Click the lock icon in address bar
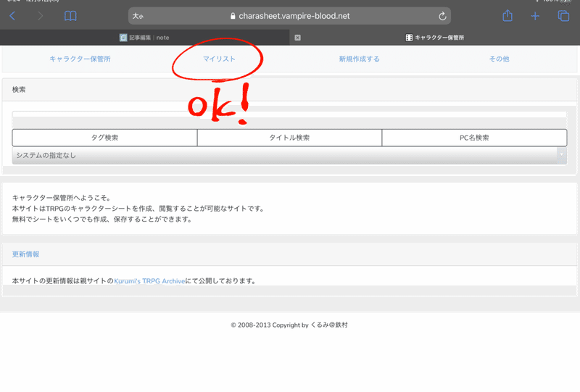 coord(233,16)
